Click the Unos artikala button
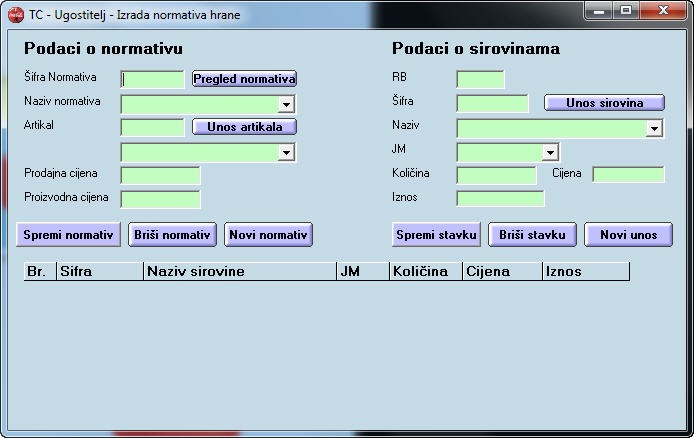This screenshot has height=438, width=694. pos(244,127)
